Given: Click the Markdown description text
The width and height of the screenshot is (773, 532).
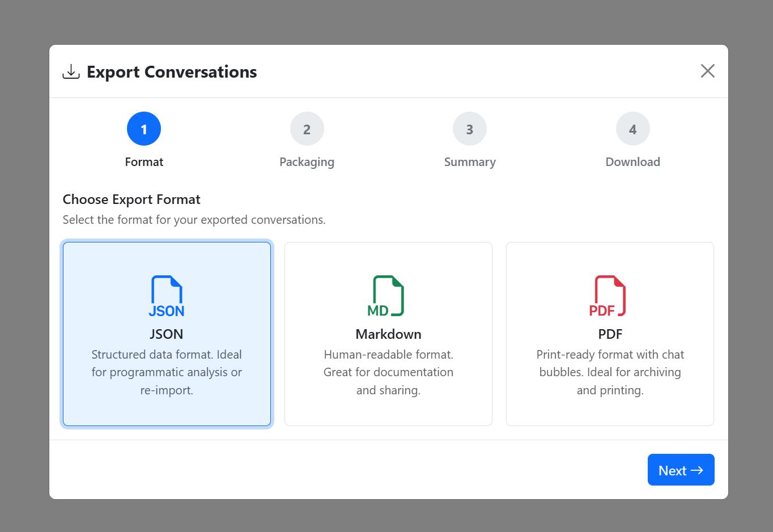Looking at the screenshot, I should tap(388, 372).
